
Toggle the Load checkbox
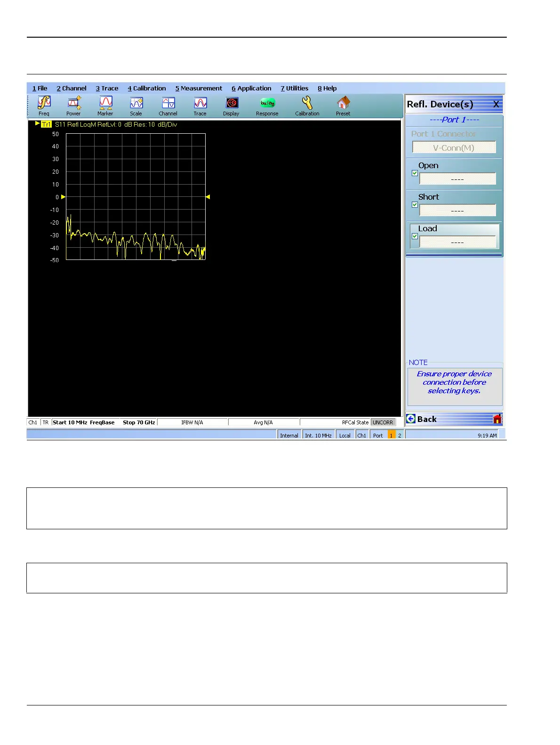(415, 236)
